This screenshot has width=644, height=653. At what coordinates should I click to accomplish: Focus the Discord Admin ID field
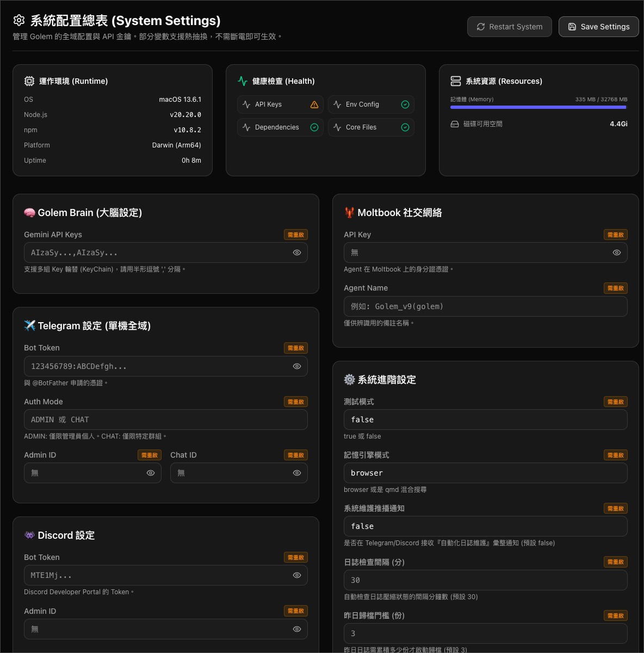click(166, 629)
